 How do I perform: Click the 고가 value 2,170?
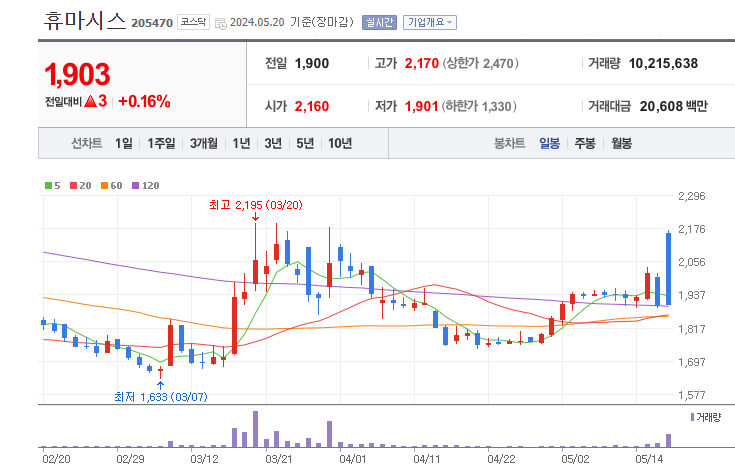(422, 63)
